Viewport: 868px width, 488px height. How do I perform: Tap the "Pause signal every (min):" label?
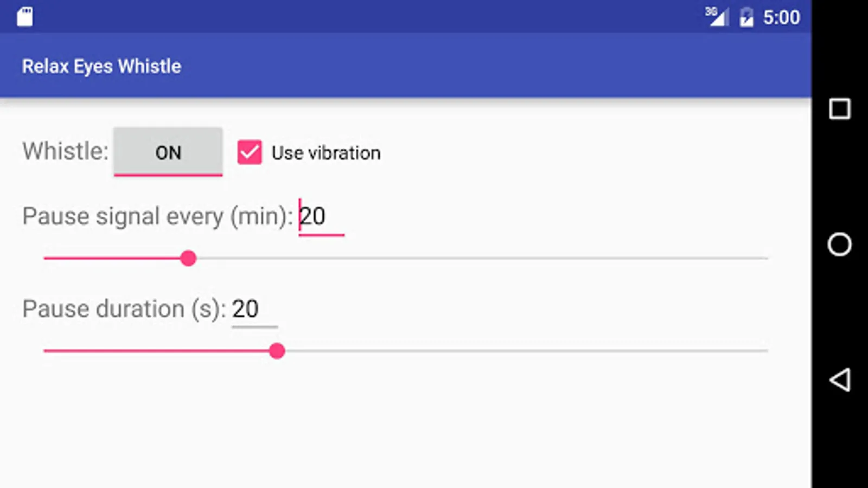coord(157,216)
